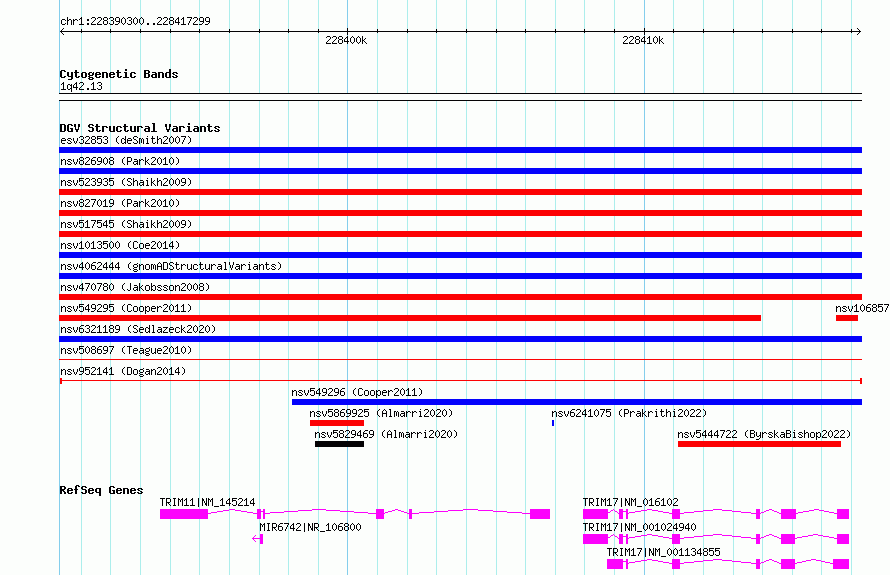Click the 228400k ruler tick label
This screenshot has width=890, height=575.
[346, 40]
